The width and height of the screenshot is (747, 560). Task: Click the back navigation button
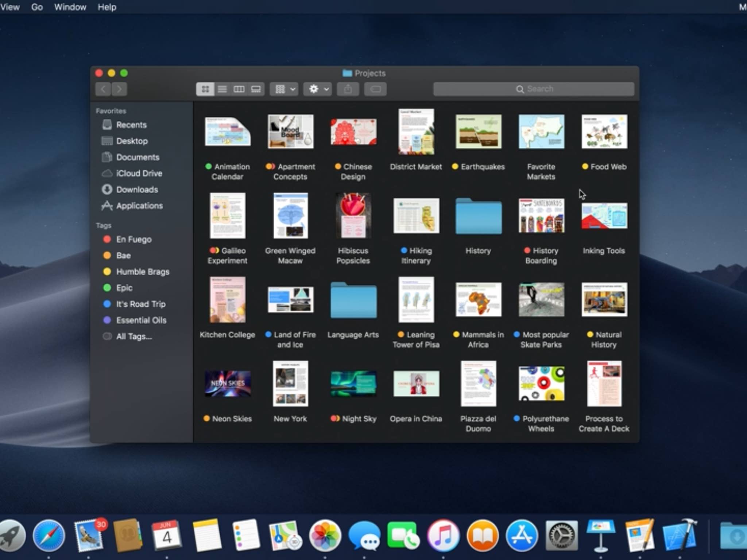[104, 88]
